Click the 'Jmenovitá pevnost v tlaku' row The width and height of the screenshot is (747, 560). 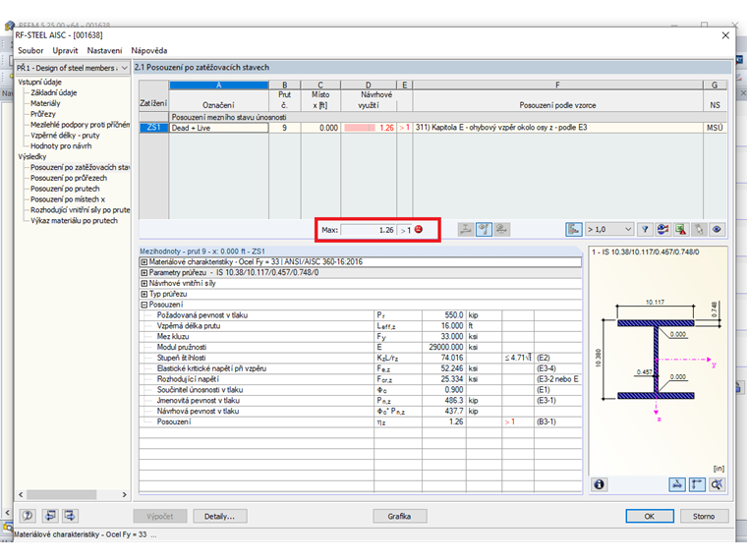coord(360,401)
